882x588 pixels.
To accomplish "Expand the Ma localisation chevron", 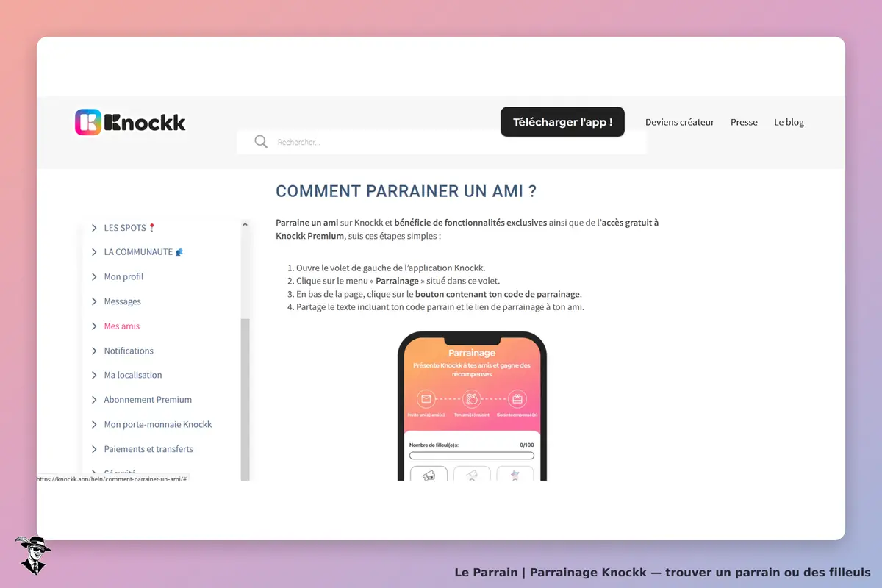I will [94, 375].
